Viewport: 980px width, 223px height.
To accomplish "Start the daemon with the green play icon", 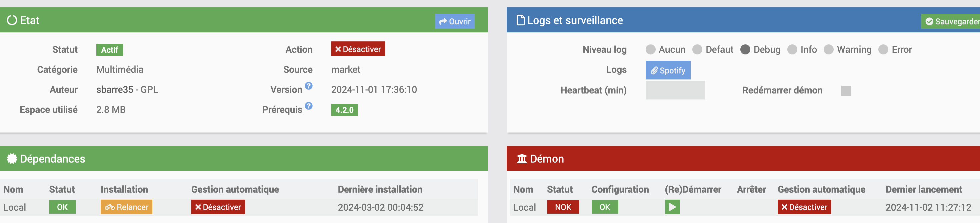I will [672, 207].
